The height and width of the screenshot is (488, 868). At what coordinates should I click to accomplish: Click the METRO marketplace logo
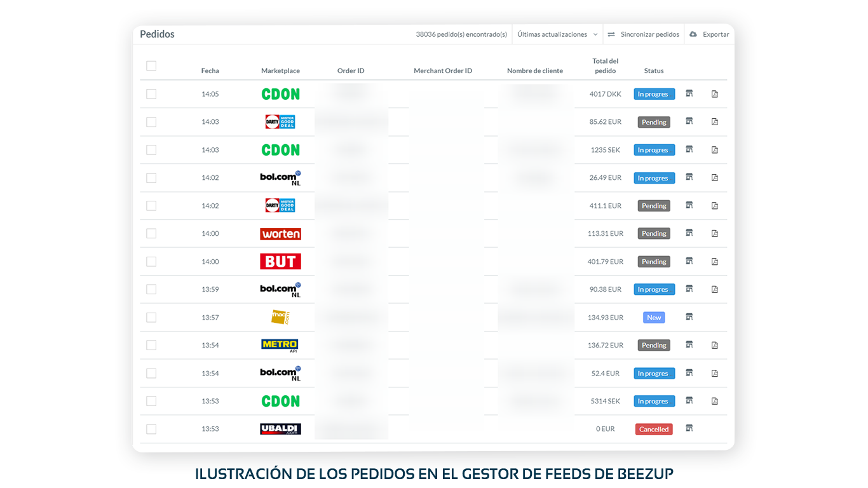pyautogui.click(x=280, y=345)
